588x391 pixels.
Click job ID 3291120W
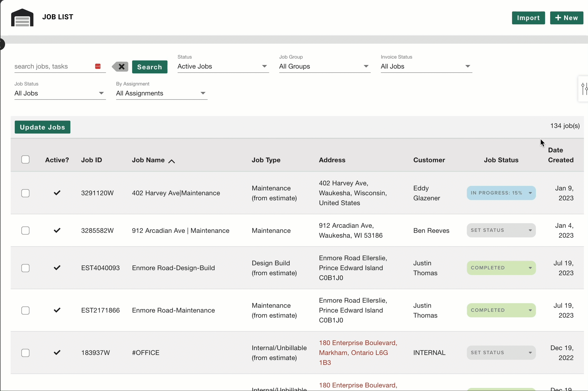pyautogui.click(x=97, y=193)
